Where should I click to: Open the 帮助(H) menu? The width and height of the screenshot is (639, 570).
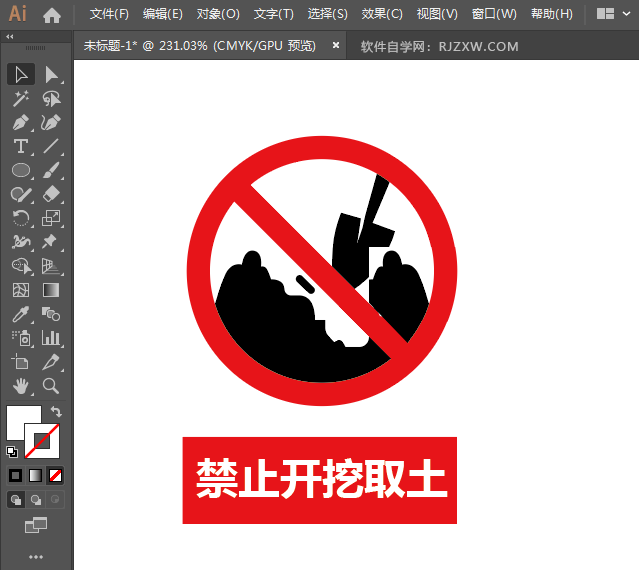(552, 14)
